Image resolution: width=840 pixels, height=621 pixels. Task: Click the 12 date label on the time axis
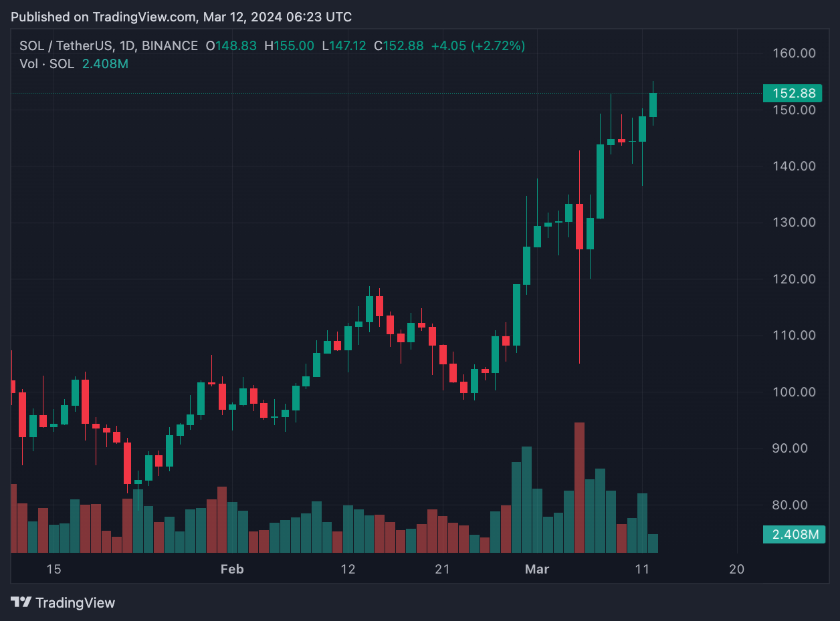pos(348,570)
